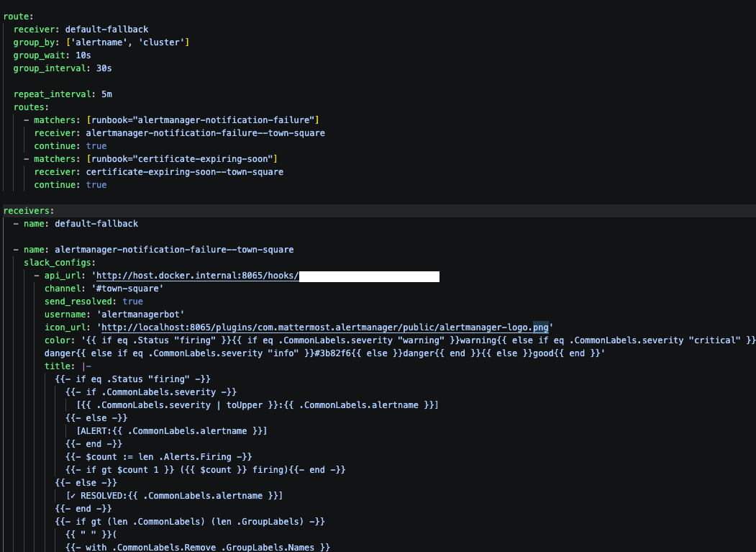Viewport: 756px width, 552px height.
Task: Click the '{{- else -}}' line above RESOLVED
Action: (x=86, y=483)
